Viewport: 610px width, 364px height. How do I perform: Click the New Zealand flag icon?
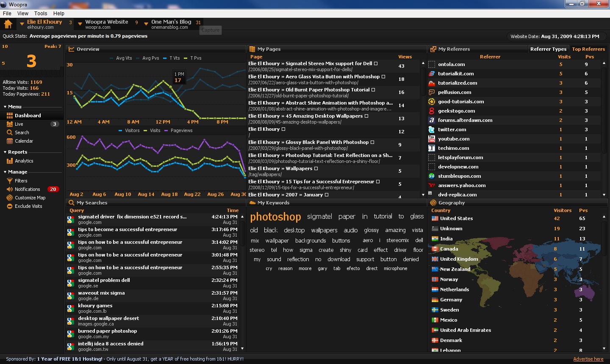435,269
